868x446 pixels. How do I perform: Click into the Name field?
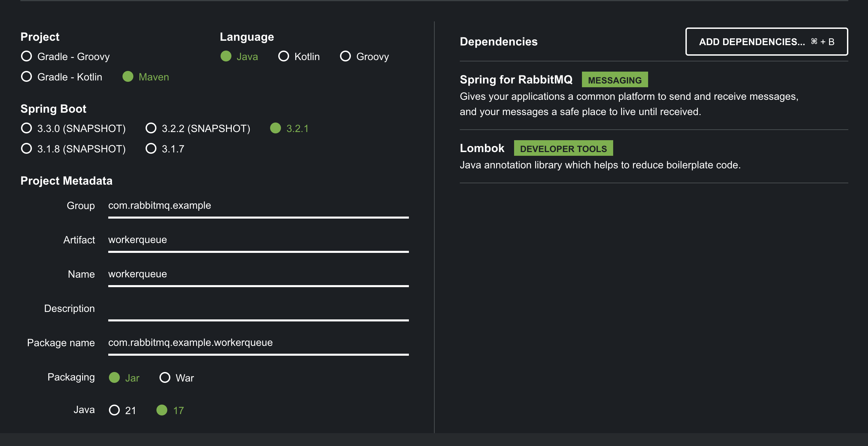(x=258, y=274)
